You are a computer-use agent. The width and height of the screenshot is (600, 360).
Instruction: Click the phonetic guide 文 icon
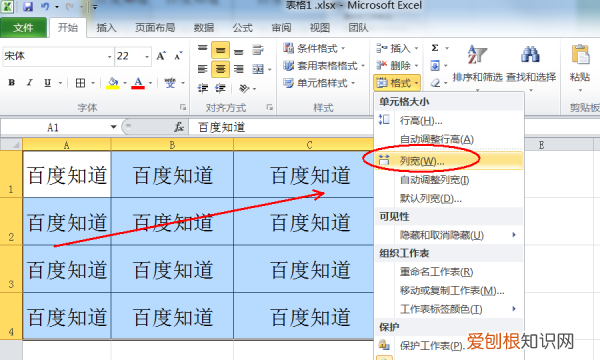pos(170,83)
